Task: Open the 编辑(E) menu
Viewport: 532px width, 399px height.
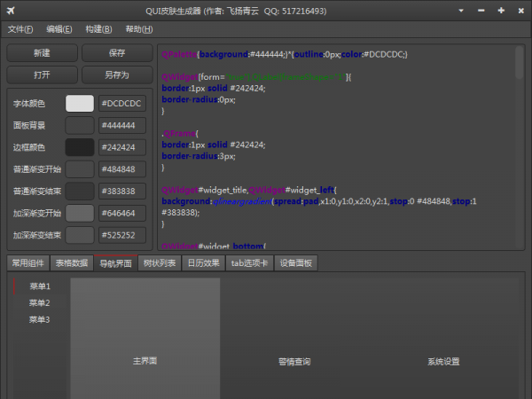Action: (x=59, y=29)
